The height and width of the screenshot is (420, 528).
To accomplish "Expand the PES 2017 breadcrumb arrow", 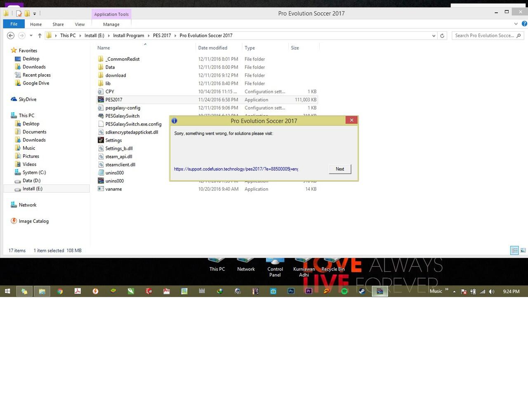I will click(175, 35).
